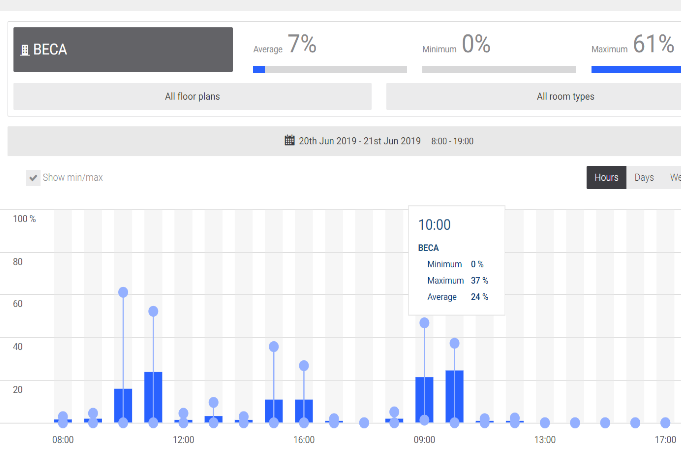Open the All floor plans dropdown
The height and width of the screenshot is (453, 681).
[x=192, y=97]
